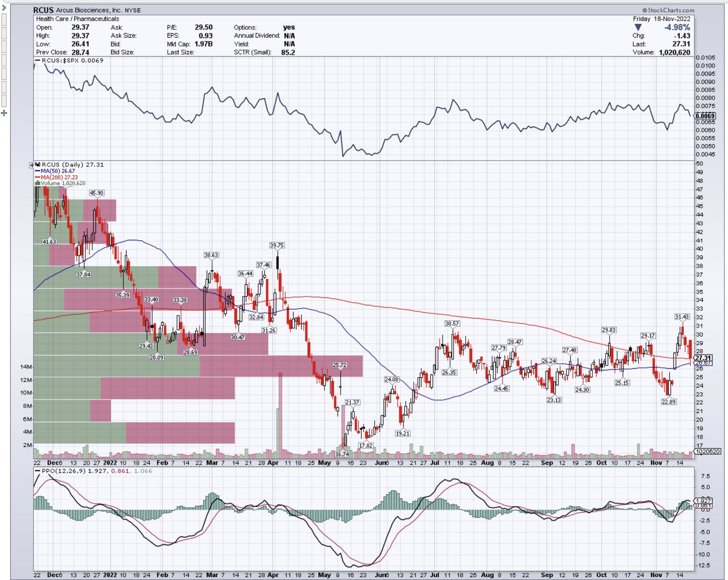
Task: Select the 45.90 price peak label
Action: 97,193
